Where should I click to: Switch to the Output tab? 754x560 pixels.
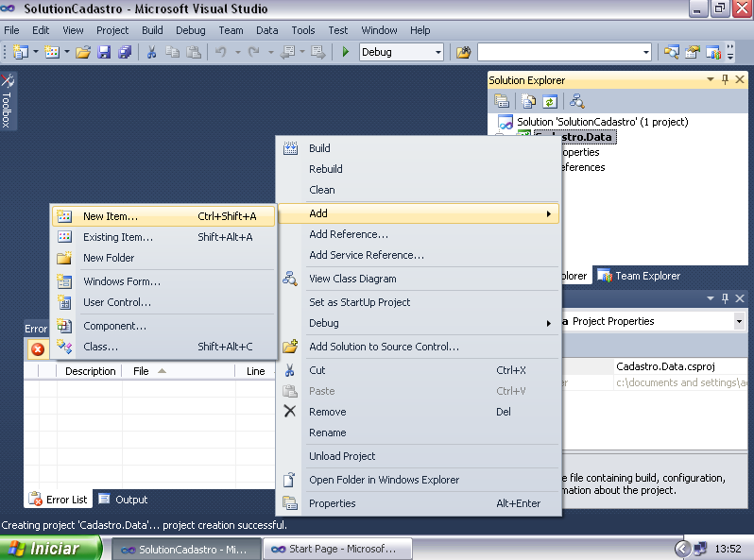[x=123, y=500]
